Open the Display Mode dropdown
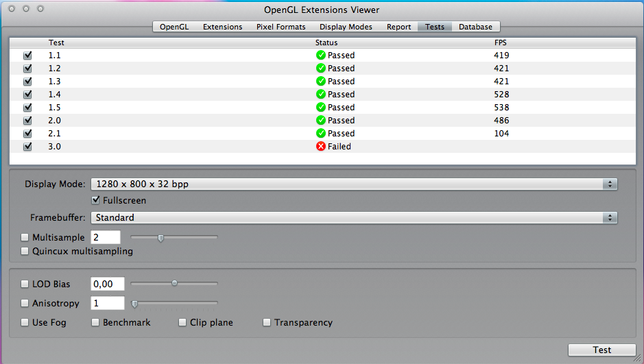The width and height of the screenshot is (644, 364). pos(354,184)
